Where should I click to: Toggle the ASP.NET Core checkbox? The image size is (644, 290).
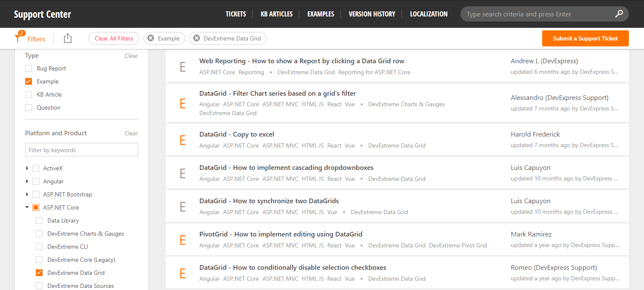point(36,207)
